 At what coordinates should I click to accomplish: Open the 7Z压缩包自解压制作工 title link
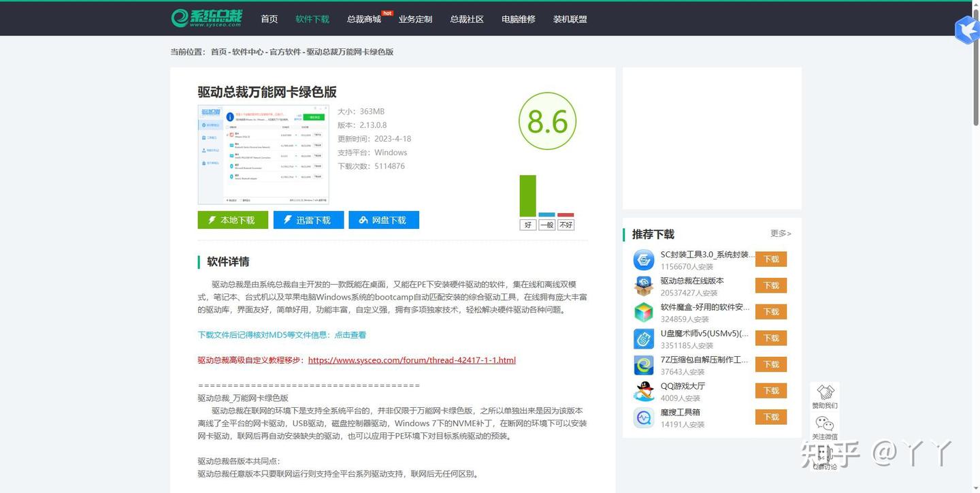pyautogui.click(x=704, y=360)
